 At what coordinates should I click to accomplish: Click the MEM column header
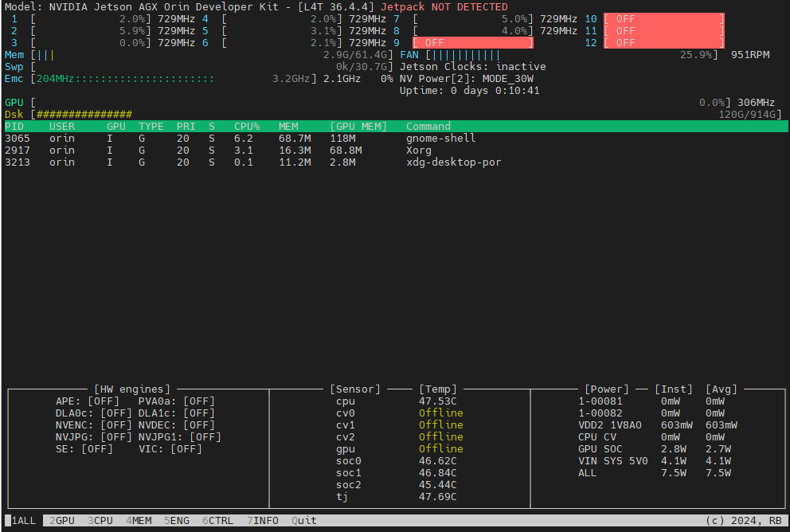(288, 127)
